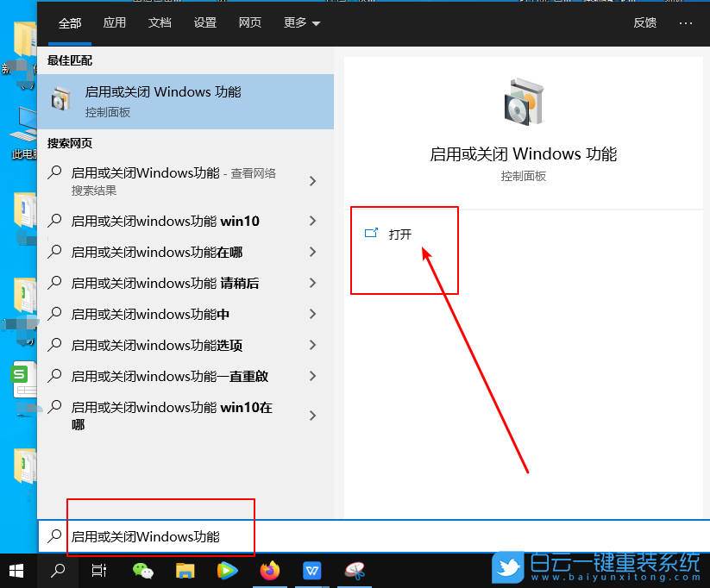Expand the '启用或关闭windows功能 win10' suggestion chevron
This screenshot has height=588, width=710.
pos(312,222)
